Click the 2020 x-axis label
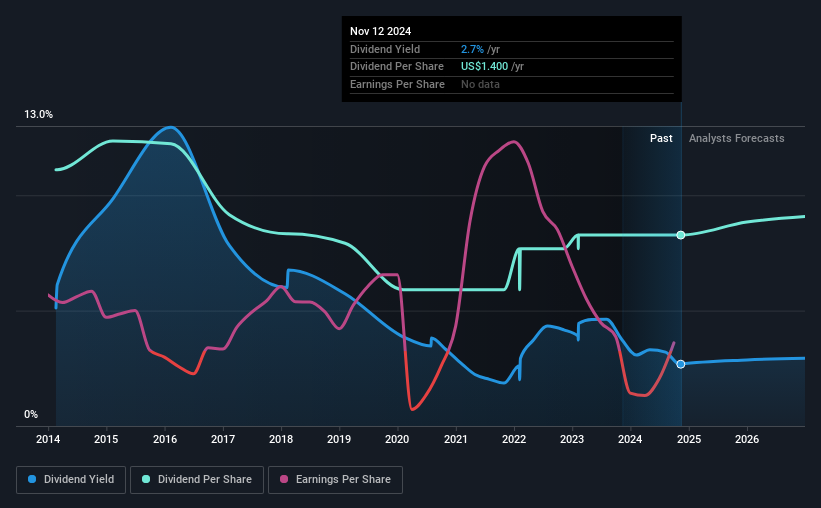This screenshot has height=508, width=821. pyautogui.click(x=397, y=439)
